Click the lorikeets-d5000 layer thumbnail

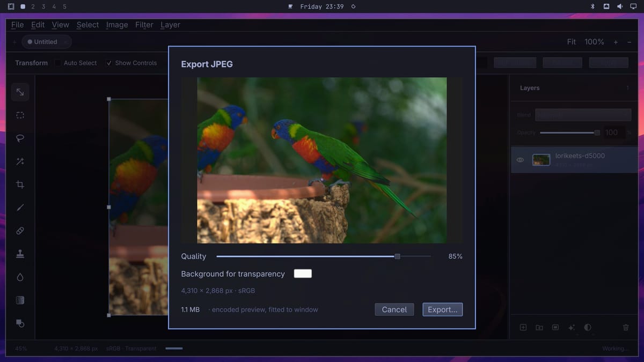coord(541,160)
